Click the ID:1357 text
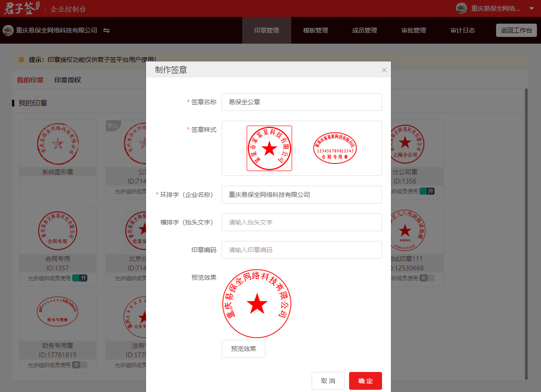541x392 pixels. click(x=58, y=268)
